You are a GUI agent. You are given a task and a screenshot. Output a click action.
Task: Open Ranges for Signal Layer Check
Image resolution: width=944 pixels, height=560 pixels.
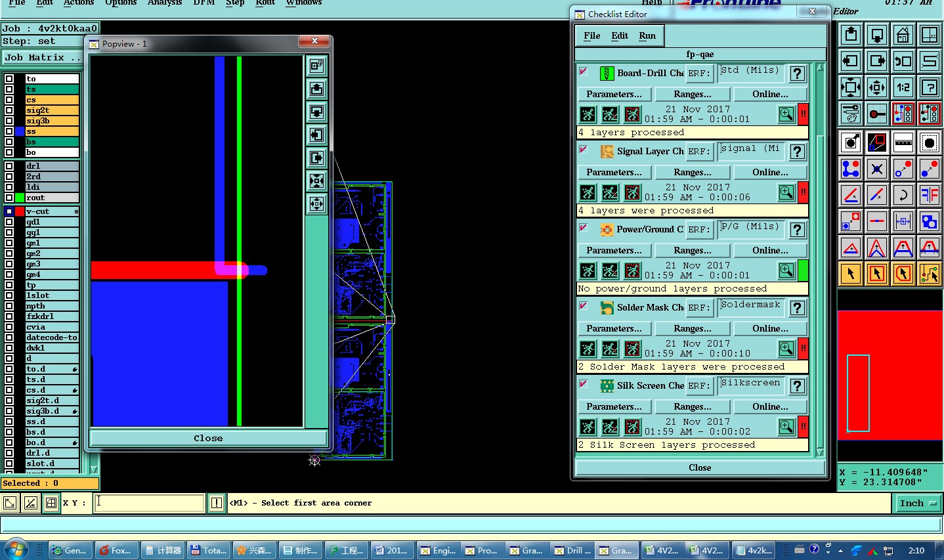[x=692, y=172]
